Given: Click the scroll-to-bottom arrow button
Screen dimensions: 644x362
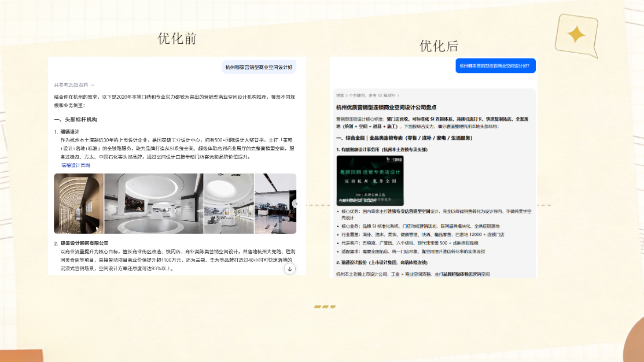Looking at the screenshot, I should [x=289, y=269].
